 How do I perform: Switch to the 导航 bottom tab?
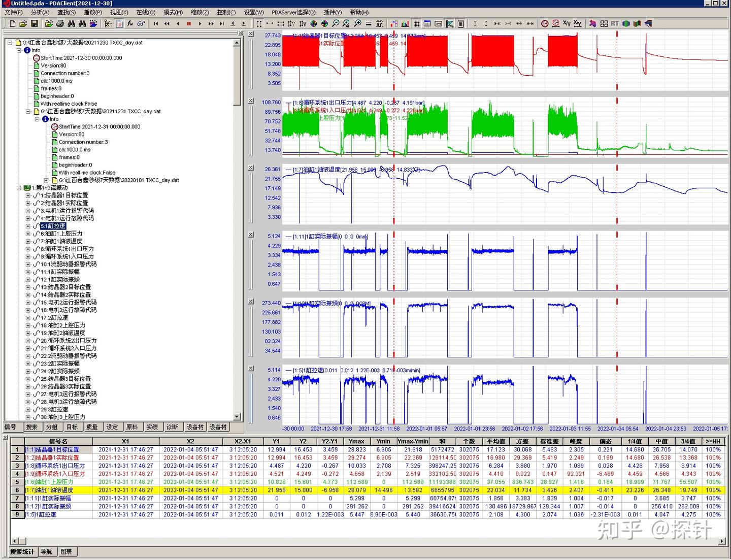[46, 552]
